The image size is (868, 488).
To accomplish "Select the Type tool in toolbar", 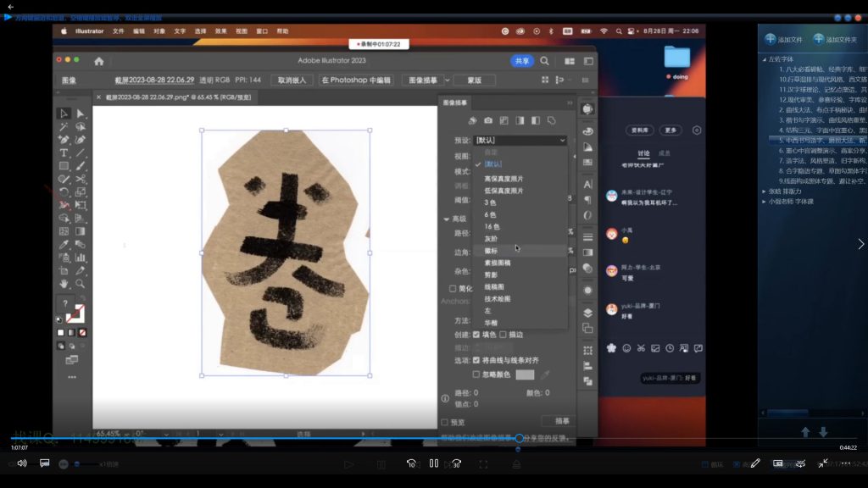I will (x=64, y=152).
